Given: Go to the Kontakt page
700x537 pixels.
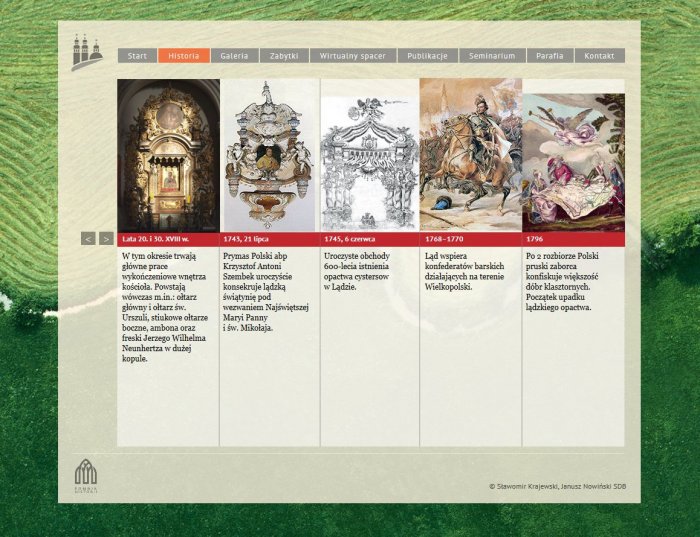Looking at the screenshot, I should (599, 56).
